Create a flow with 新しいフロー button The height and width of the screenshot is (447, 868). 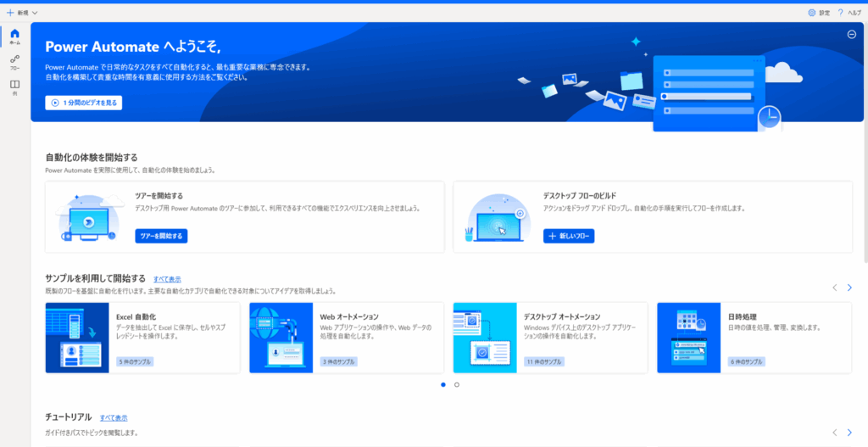tap(569, 236)
